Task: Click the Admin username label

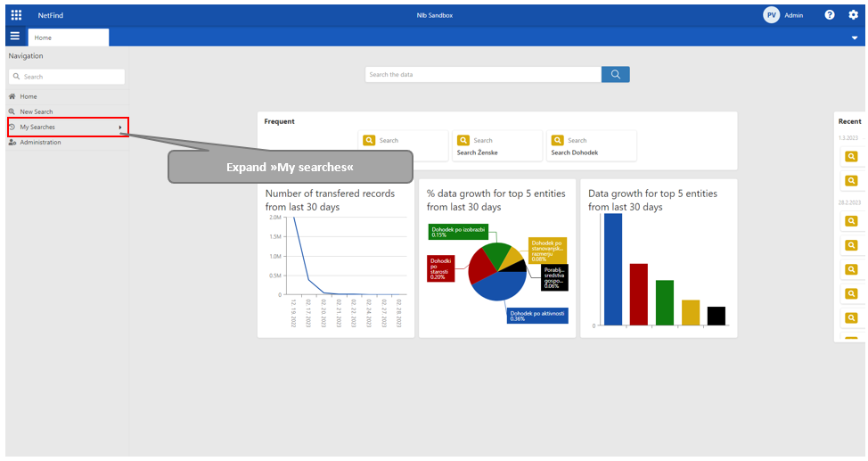Action: click(x=793, y=15)
